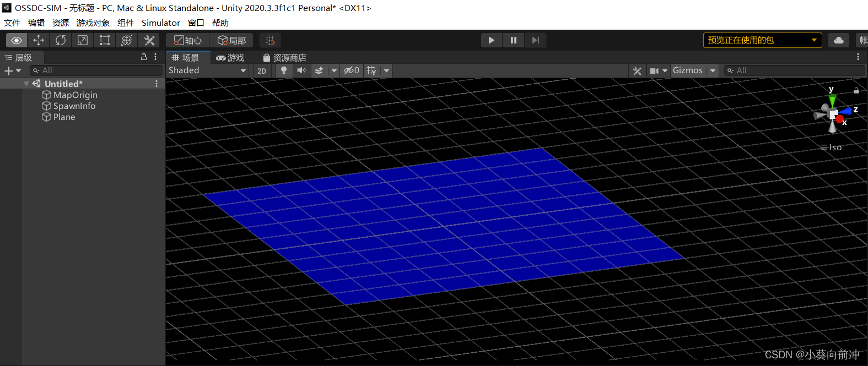Open scene component tools icon
The image size is (868, 366).
pos(637,70)
